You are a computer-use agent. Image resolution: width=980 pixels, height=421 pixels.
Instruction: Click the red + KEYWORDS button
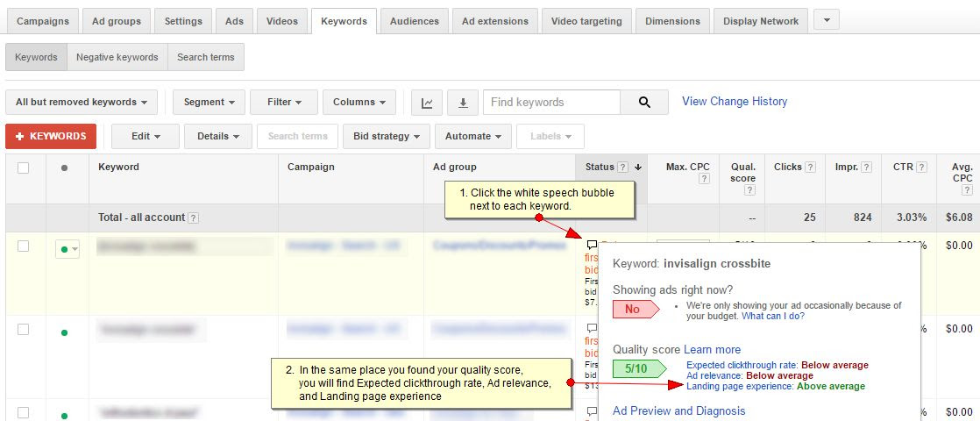coord(51,136)
